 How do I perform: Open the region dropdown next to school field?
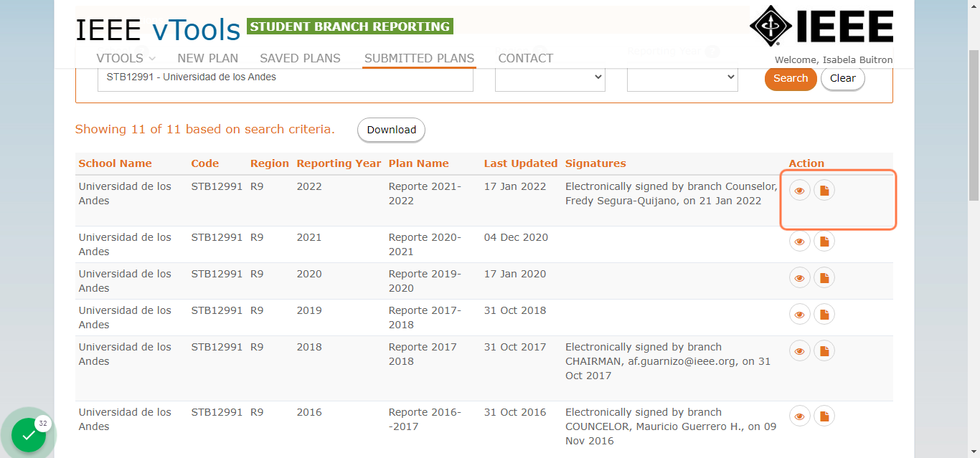(550, 77)
